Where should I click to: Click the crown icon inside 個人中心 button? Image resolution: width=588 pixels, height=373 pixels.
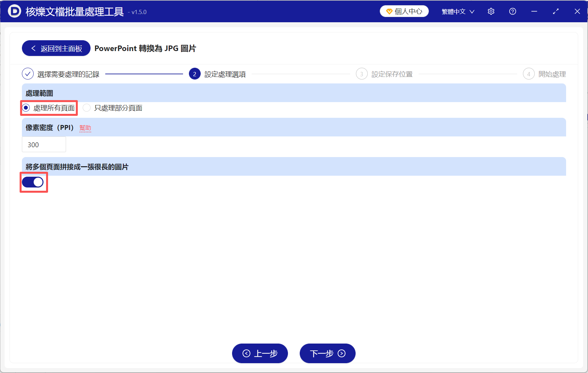coord(389,11)
